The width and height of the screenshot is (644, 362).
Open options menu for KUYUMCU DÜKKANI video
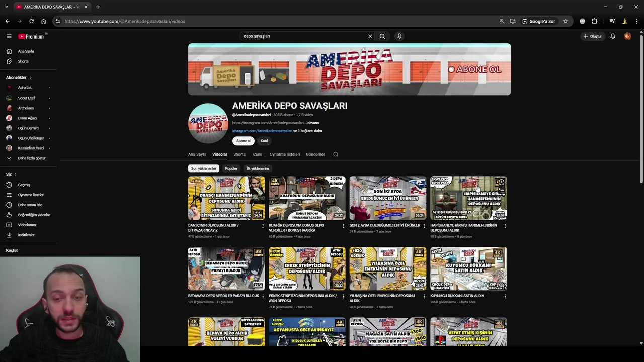click(x=505, y=296)
